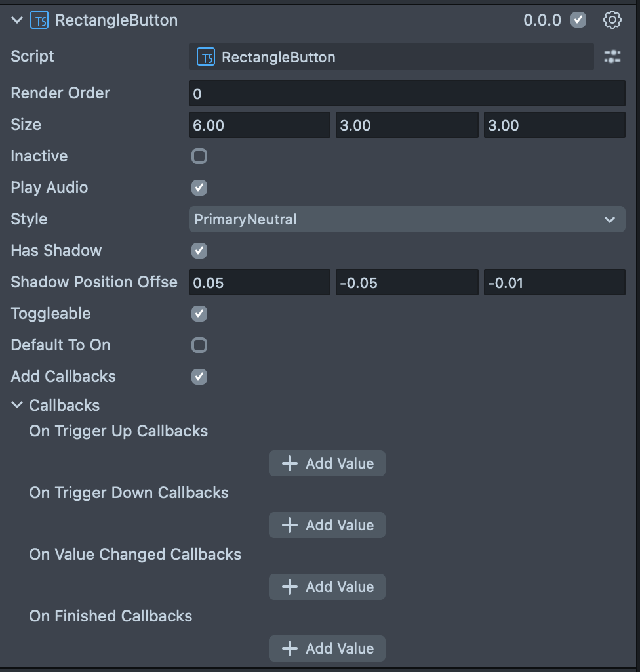Collapse the Callbacks group

17,406
